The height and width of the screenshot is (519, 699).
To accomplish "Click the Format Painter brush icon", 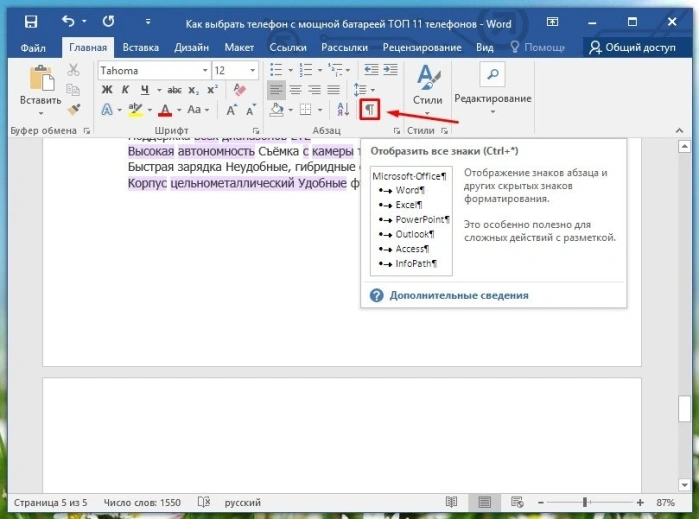I will click(74, 109).
